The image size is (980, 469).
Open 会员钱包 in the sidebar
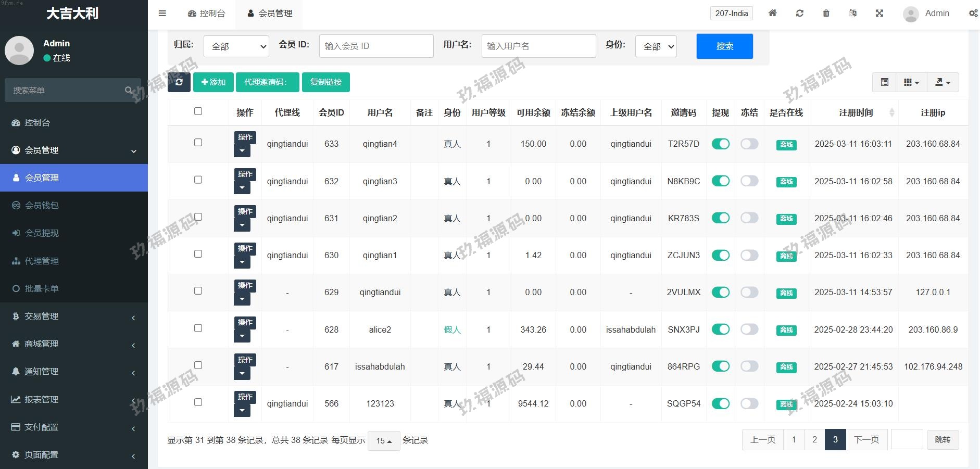coord(42,206)
